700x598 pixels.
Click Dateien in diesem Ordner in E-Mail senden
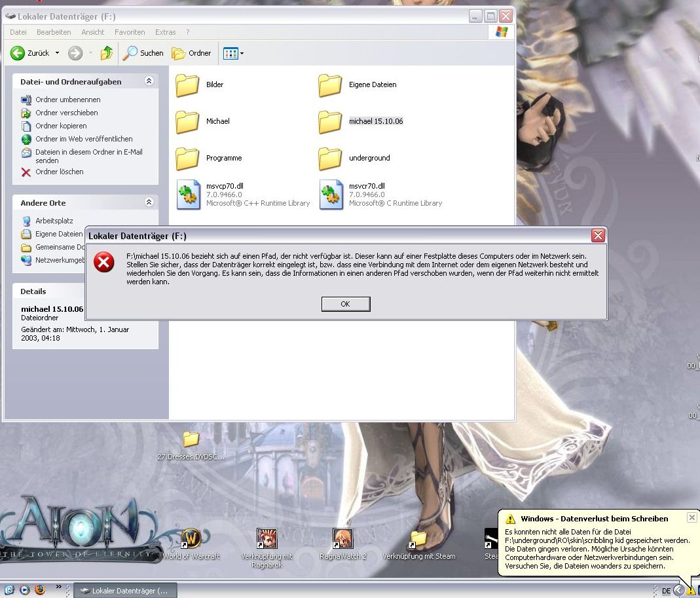(89, 157)
